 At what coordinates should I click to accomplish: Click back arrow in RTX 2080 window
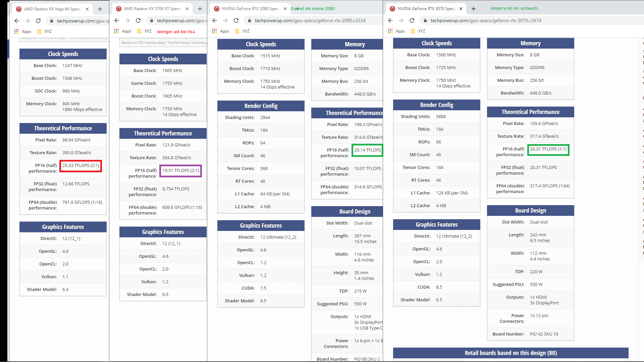pyautogui.click(x=215, y=20)
